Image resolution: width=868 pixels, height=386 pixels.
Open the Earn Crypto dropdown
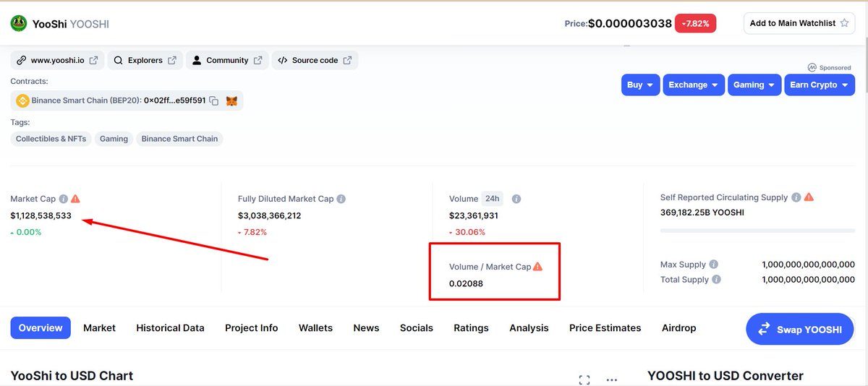pyautogui.click(x=820, y=85)
